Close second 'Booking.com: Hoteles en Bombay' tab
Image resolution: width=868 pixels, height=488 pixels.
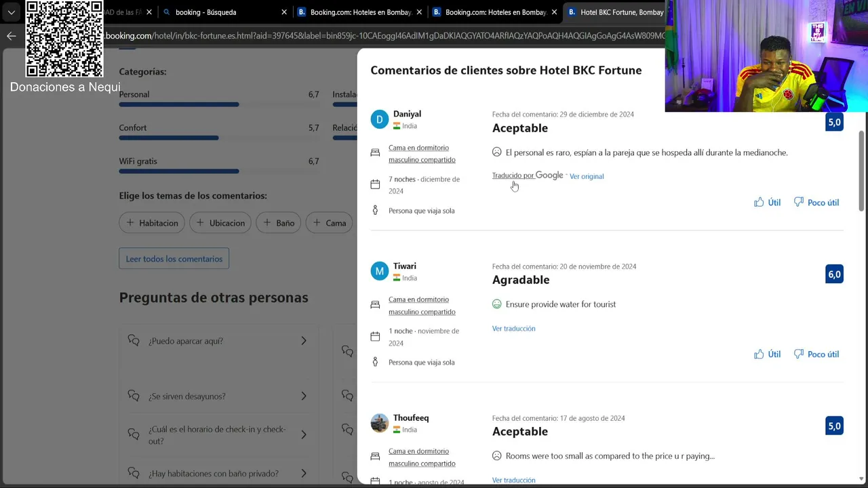tap(555, 12)
